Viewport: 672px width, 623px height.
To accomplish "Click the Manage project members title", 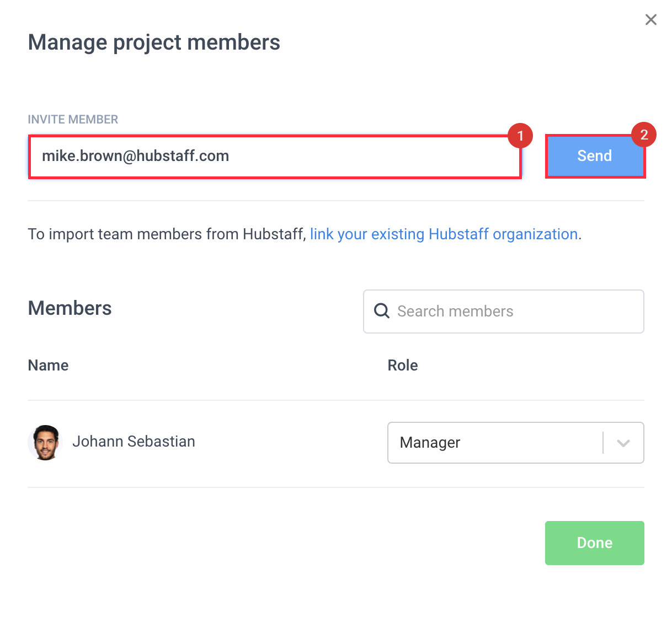I will pyautogui.click(x=154, y=43).
